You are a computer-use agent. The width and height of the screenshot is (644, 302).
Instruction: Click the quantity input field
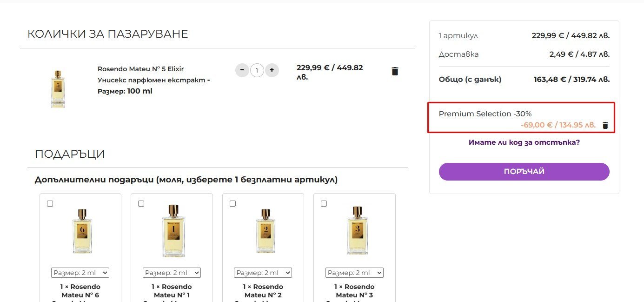[257, 71]
